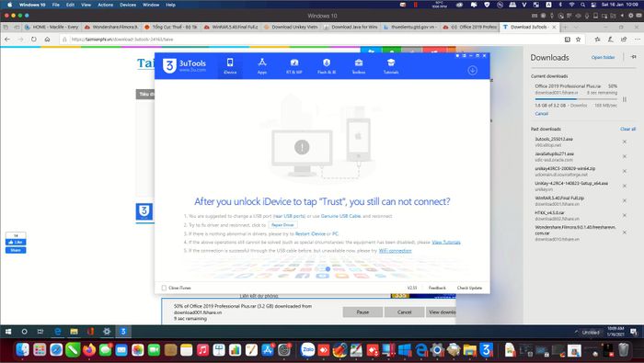Add page to favorites star icon
Screen dimensions: 644x363
(579, 40)
